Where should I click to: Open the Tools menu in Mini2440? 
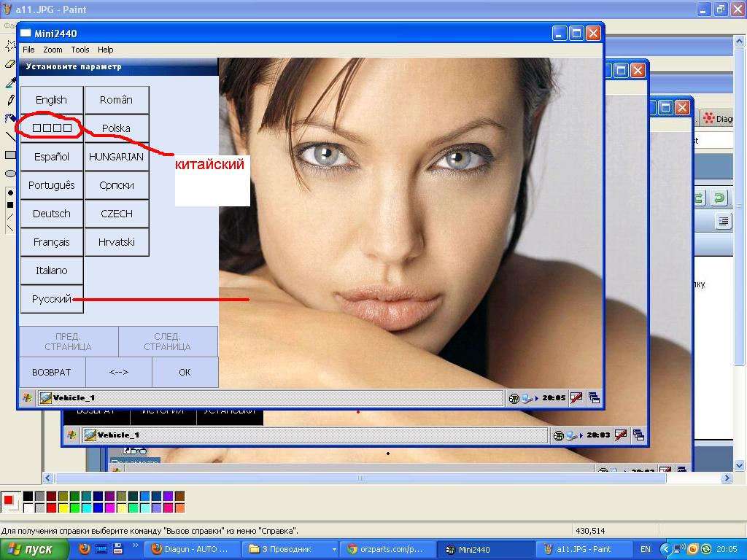coord(80,50)
